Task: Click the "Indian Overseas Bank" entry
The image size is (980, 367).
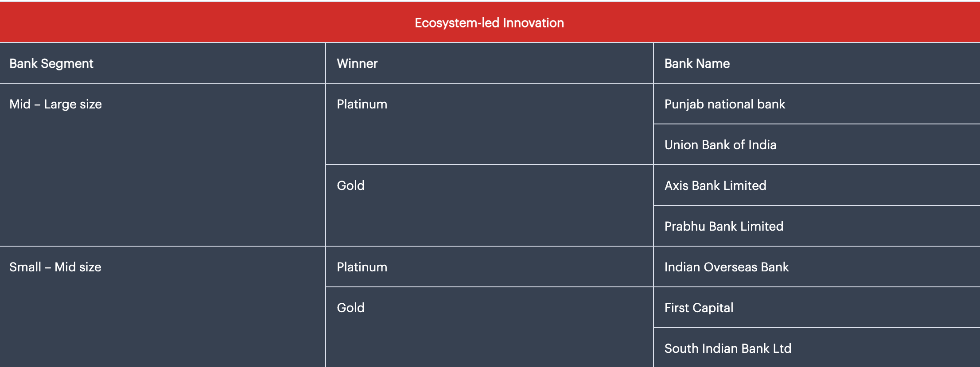Action: tap(726, 267)
